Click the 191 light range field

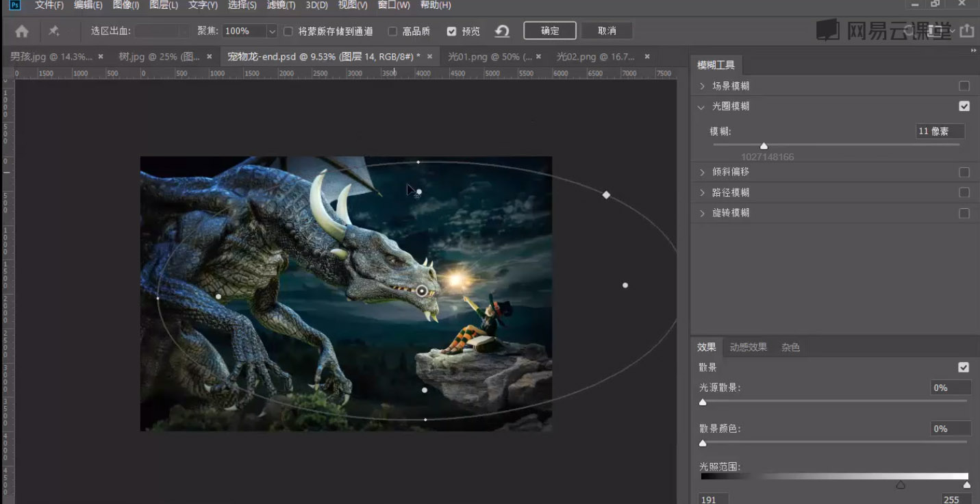point(713,499)
